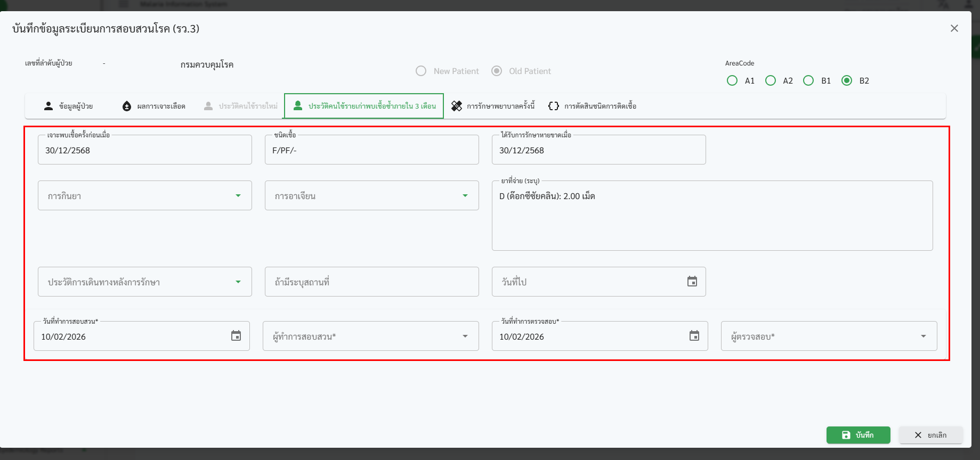Open the ผู้ตรวจสอบ selector dropdown
Image resolution: width=980 pixels, height=460 pixels.
coord(923,336)
